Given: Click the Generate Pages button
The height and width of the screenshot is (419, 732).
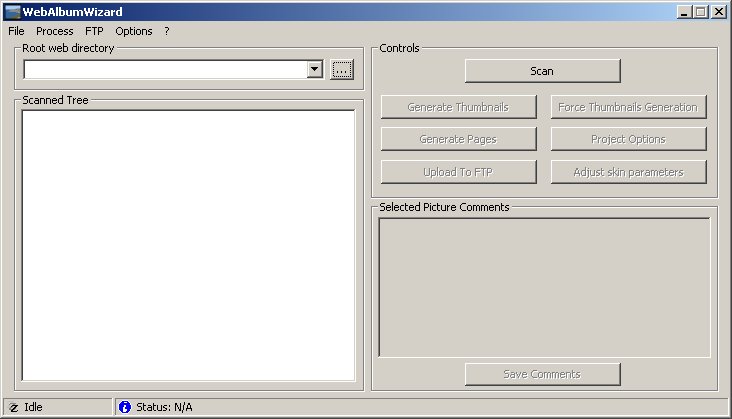Looking at the screenshot, I should pyautogui.click(x=458, y=139).
